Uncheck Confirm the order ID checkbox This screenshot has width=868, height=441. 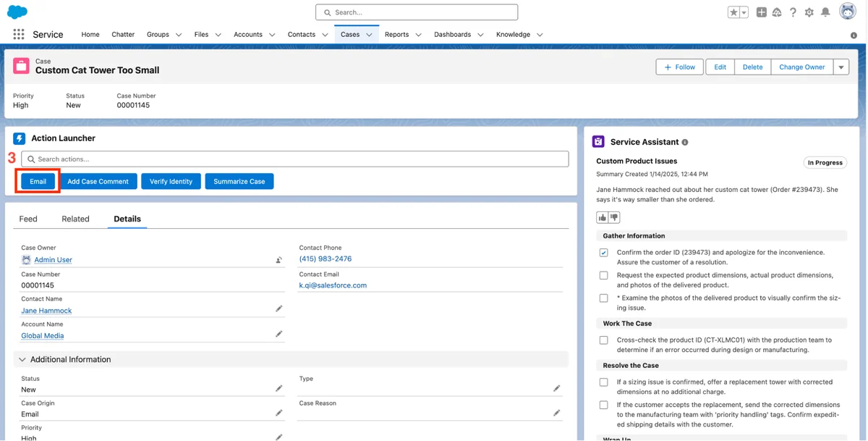coord(603,253)
